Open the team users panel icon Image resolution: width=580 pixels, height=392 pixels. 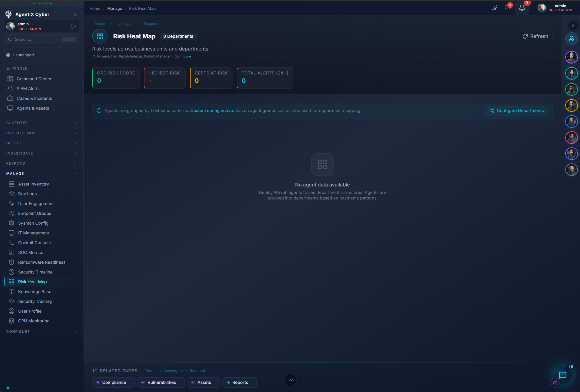[571, 39]
